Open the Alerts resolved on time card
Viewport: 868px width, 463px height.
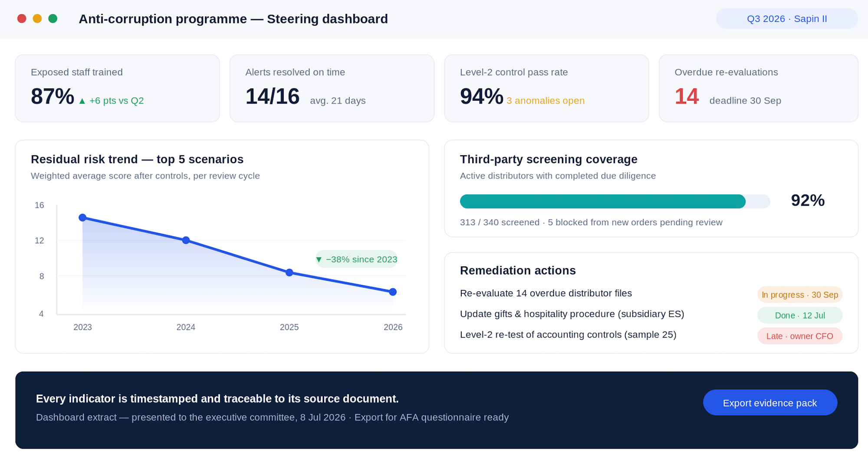tap(332, 88)
